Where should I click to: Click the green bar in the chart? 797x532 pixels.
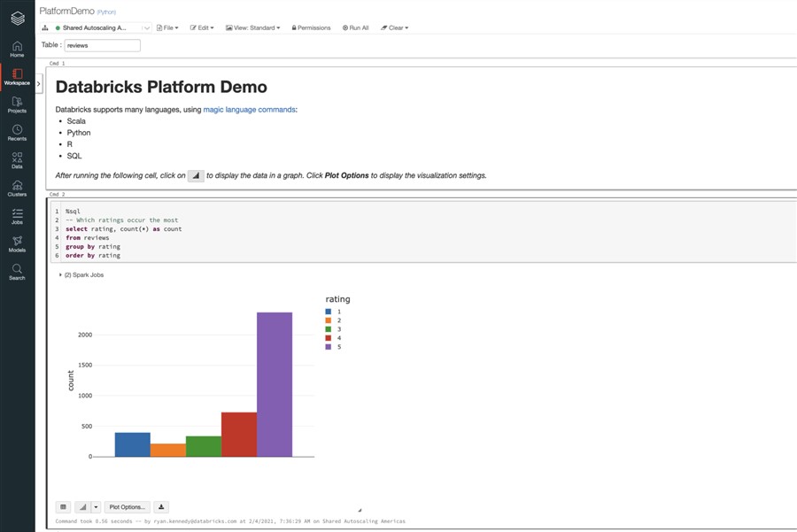204,447
